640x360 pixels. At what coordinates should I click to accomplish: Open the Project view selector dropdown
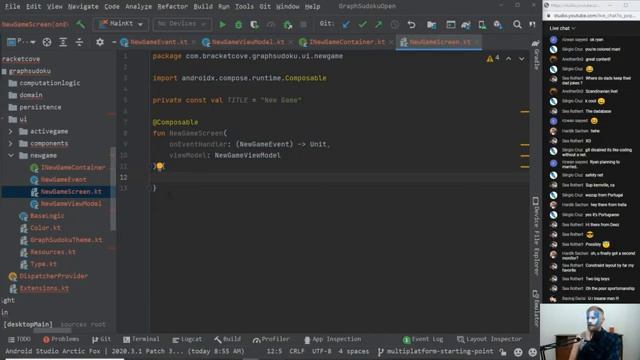tap(21, 42)
